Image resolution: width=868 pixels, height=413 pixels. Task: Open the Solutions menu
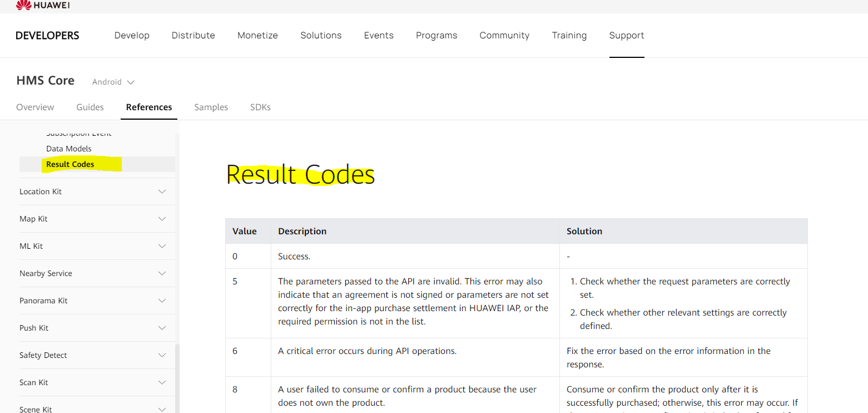[x=321, y=35]
